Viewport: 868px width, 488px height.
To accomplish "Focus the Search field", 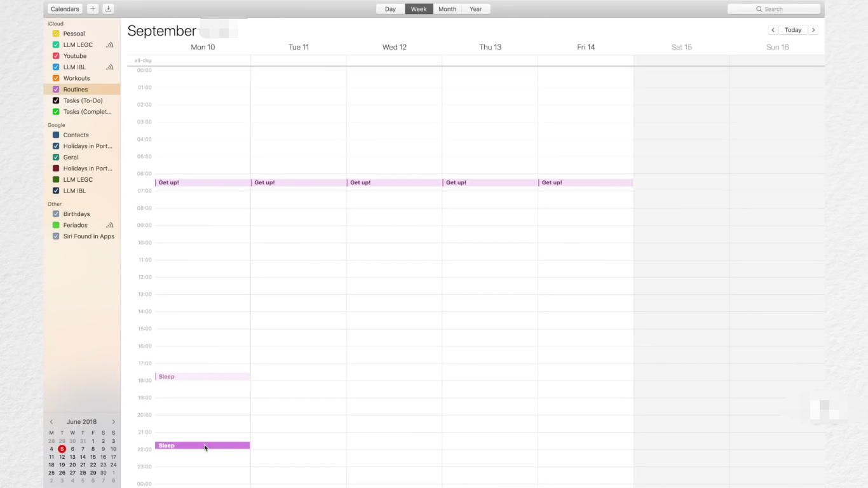I will pos(774,9).
